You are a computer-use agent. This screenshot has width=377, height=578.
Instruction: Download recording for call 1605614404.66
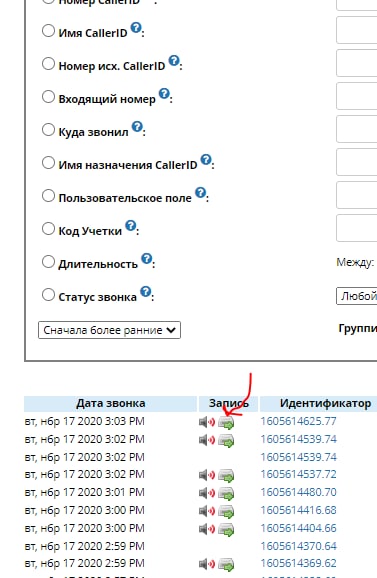(226, 530)
